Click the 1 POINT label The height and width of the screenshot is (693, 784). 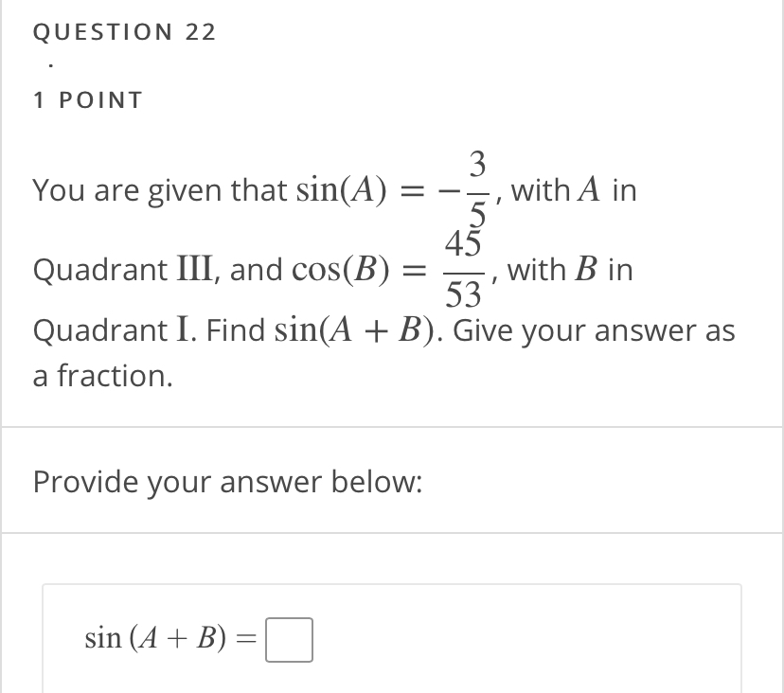pos(86,99)
